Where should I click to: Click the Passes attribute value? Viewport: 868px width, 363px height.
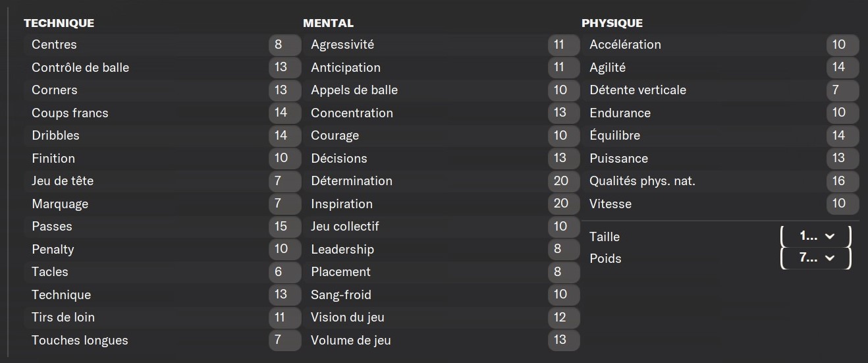click(285, 226)
